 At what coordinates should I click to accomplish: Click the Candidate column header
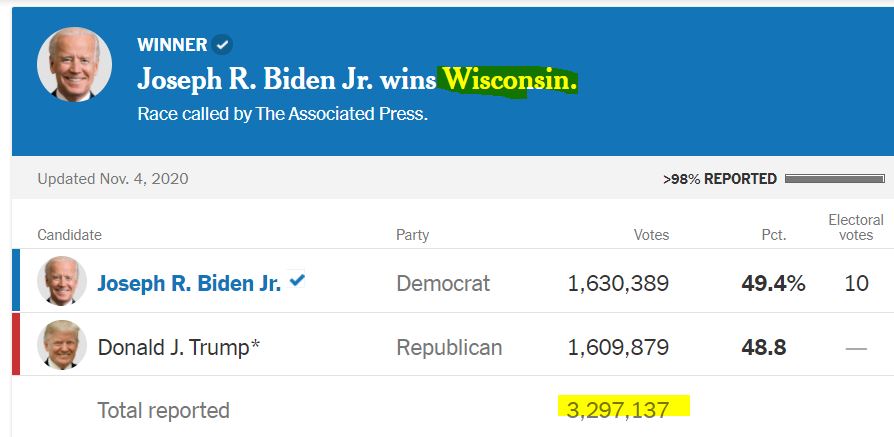(69, 235)
